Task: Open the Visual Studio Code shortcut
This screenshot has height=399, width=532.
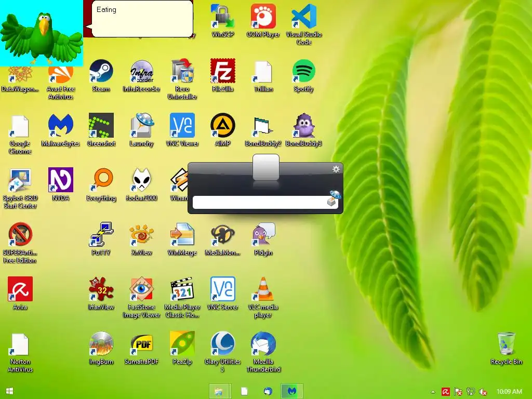Action: 303,24
